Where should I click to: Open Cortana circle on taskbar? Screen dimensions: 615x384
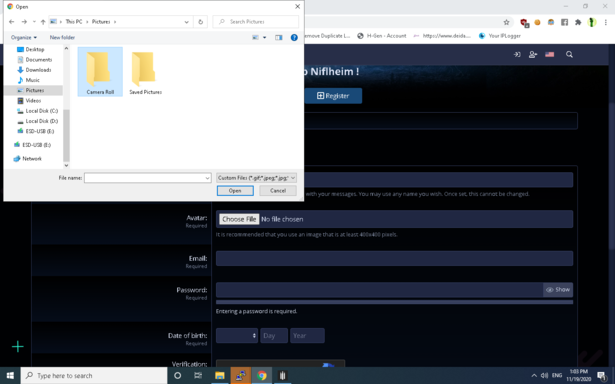click(178, 376)
